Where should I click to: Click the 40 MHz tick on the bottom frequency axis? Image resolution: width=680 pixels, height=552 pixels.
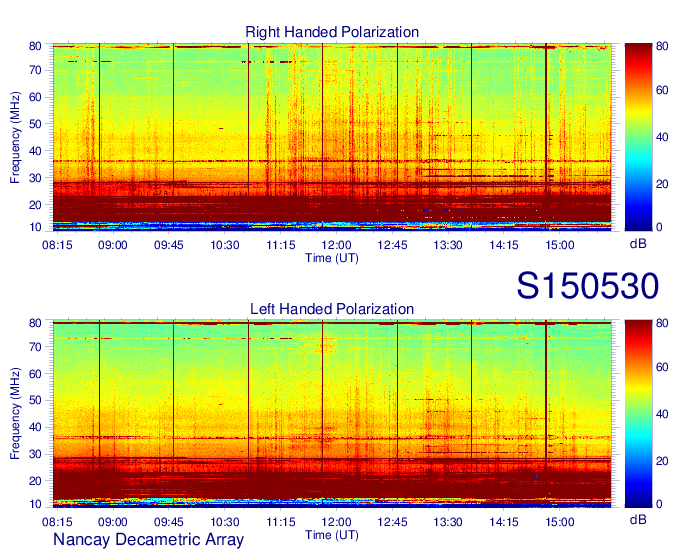[35, 427]
